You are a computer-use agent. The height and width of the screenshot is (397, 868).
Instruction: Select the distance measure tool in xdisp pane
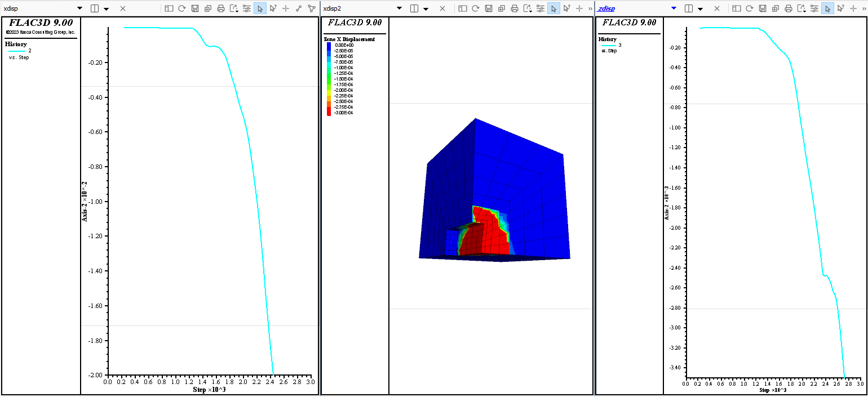299,8
